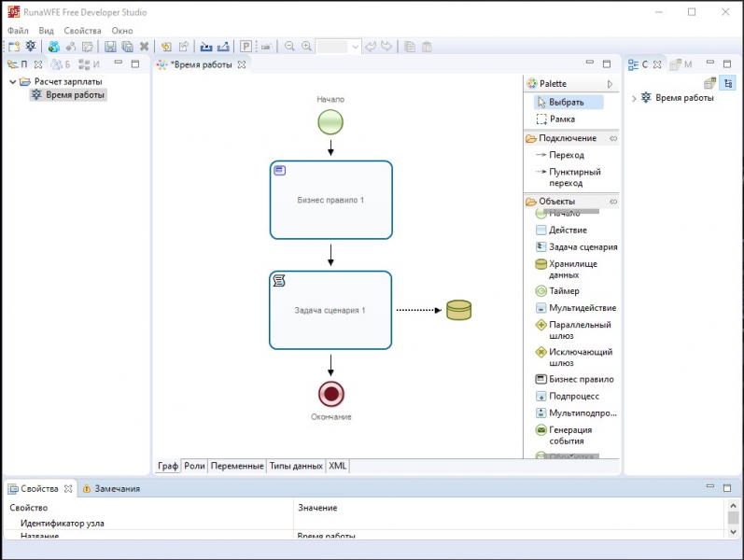Close the *Время работы editor tab
Viewport: 744px width, 560px height.
242,64
